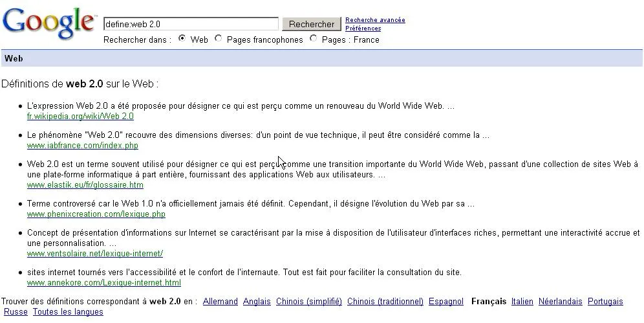
Task: Choose Allemand language link
Action: [220, 301]
